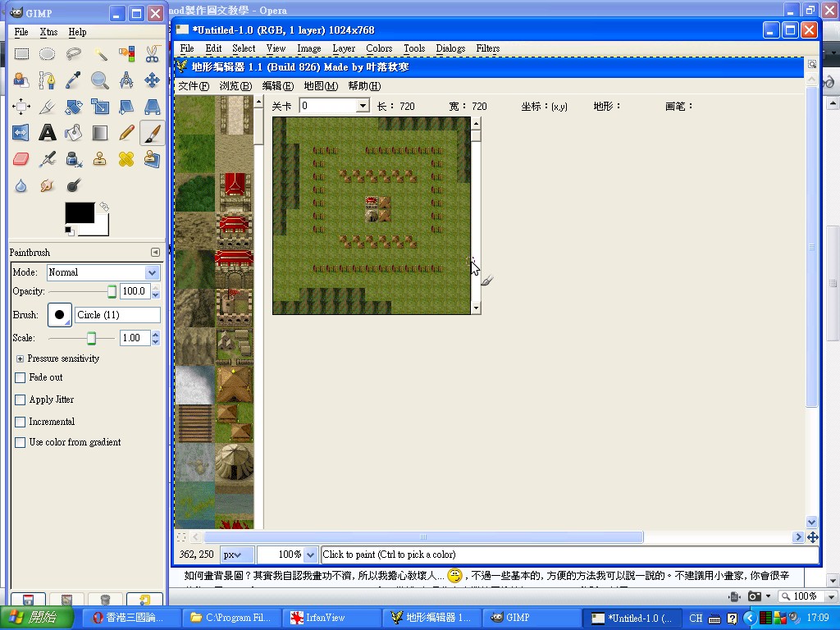This screenshot has height=630, width=840.
Task: Select the Eraser tool
Action: (21, 159)
